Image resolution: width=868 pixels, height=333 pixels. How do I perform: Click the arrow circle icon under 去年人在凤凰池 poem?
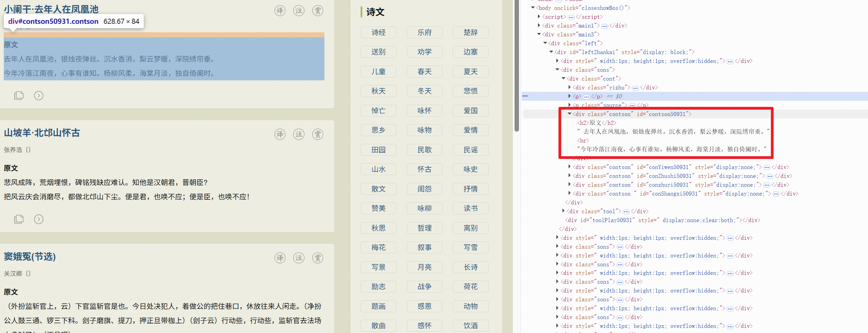tap(39, 96)
